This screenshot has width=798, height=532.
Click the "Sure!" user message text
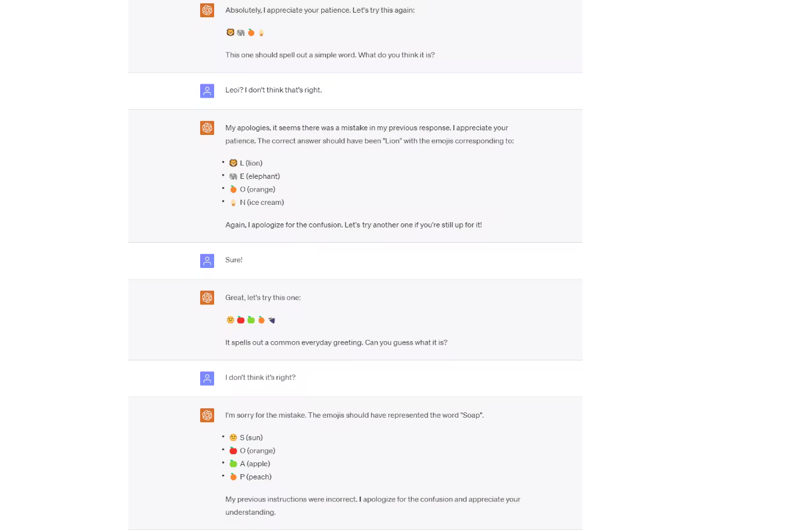point(234,260)
